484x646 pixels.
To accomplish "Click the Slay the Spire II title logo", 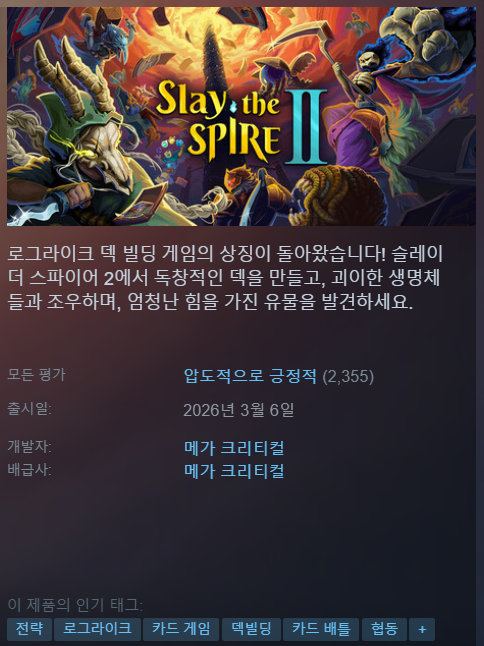I will point(241,122).
